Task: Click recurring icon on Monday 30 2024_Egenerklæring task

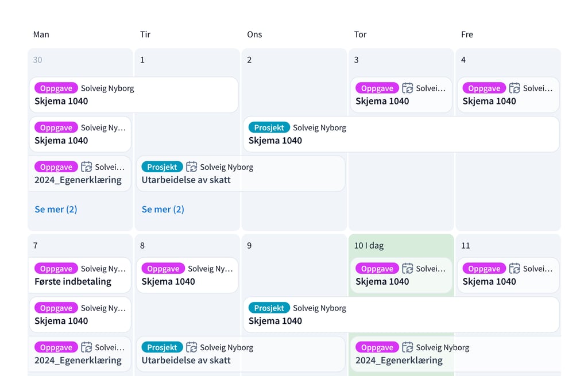Action: click(86, 167)
